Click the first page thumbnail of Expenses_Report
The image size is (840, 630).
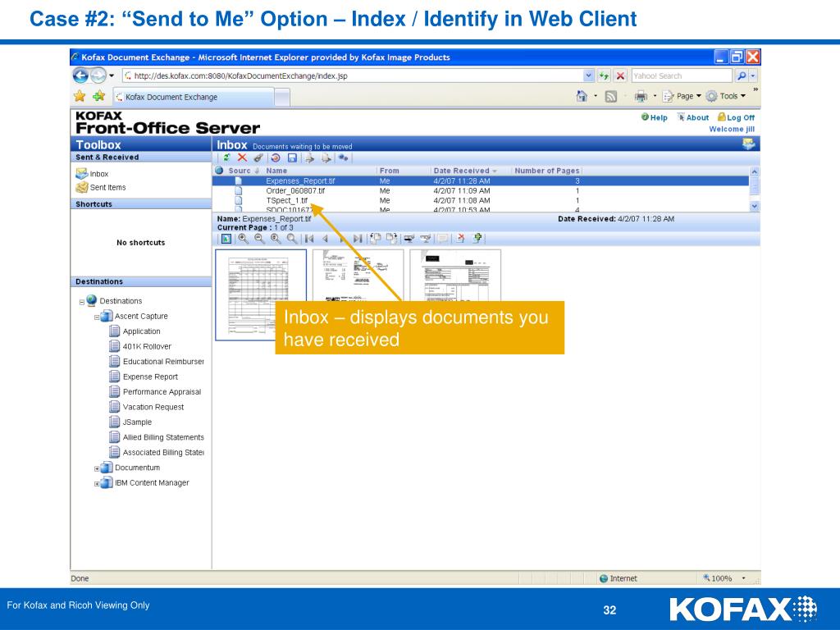(x=261, y=294)
